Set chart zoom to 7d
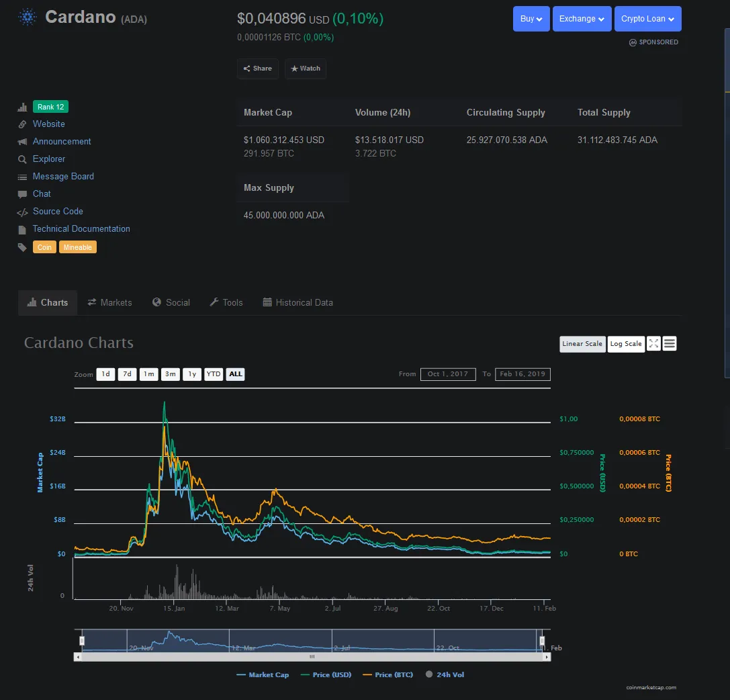Screen dimensions: 730x700 tap(127, 374)
